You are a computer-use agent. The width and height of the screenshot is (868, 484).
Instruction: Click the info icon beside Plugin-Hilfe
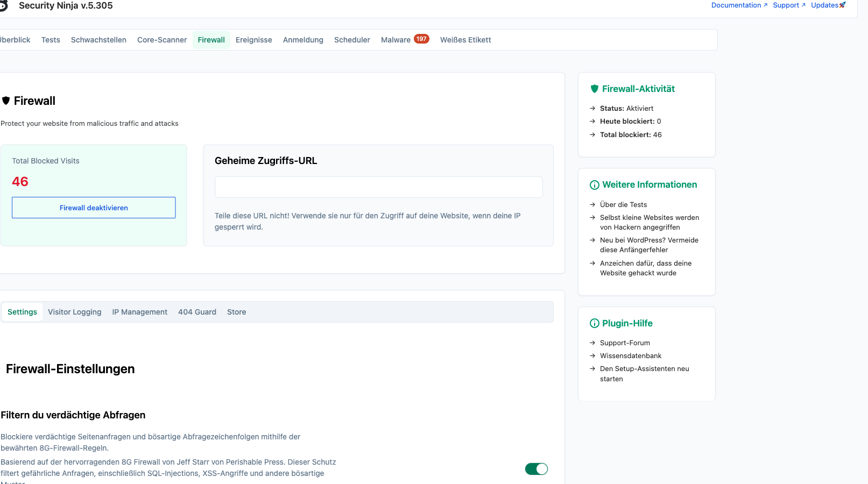point(595,323)
